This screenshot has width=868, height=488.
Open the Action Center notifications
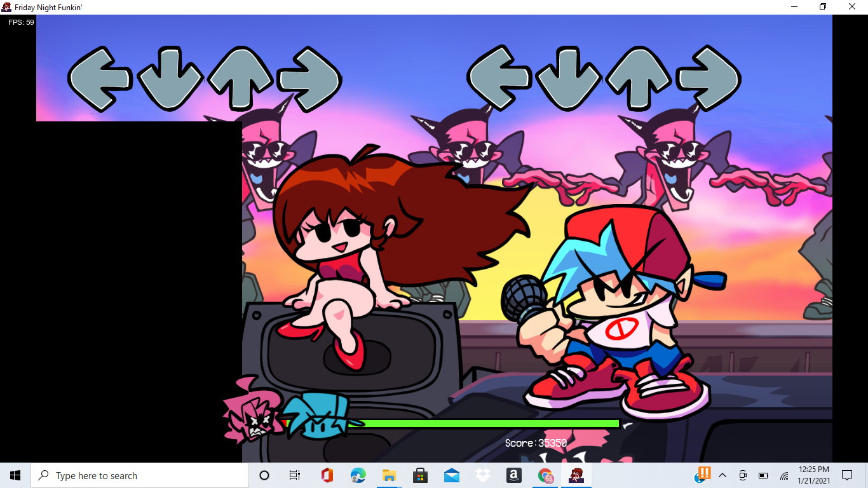(847, 475)
